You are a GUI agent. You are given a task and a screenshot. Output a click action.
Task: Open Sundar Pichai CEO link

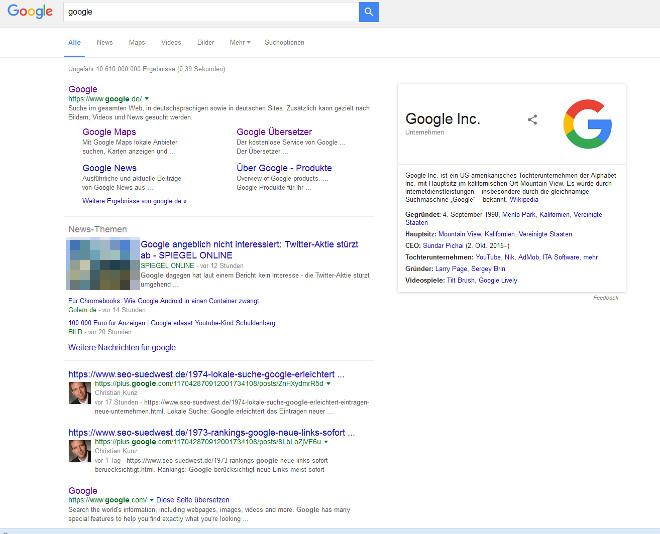coord(443,245)
